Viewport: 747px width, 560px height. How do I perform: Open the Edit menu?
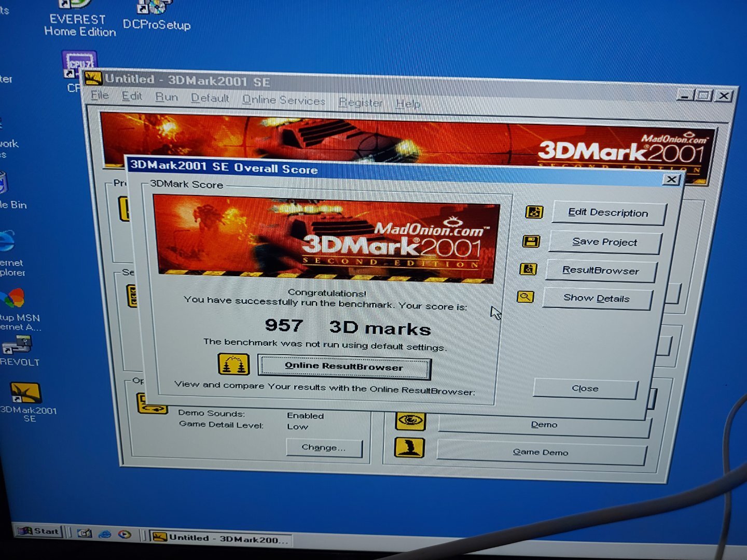pos(132,96)
